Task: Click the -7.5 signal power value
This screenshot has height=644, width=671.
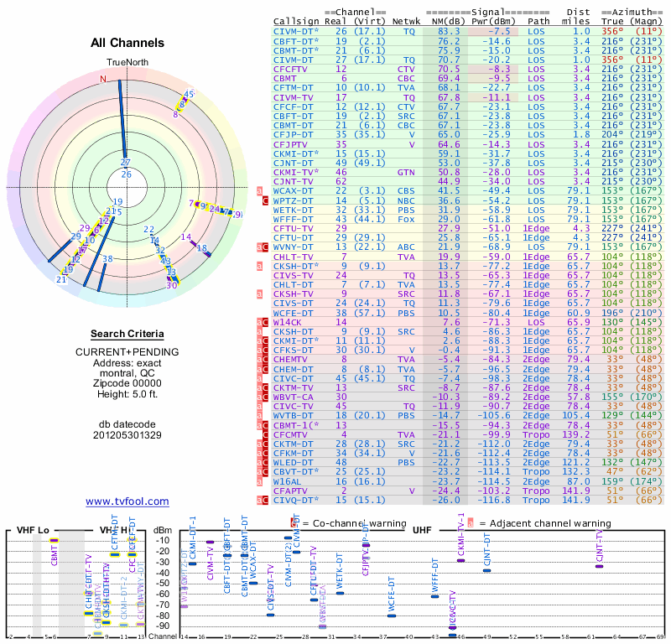Action: [499, 32]
